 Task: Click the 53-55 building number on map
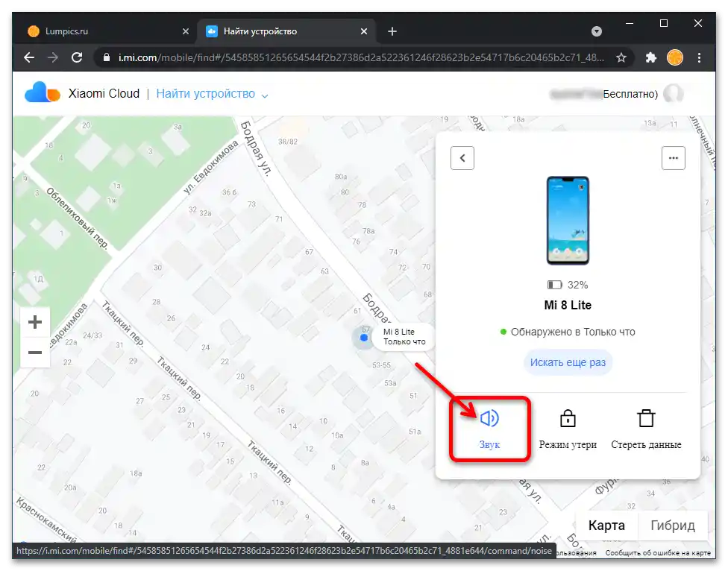point(381,365)
